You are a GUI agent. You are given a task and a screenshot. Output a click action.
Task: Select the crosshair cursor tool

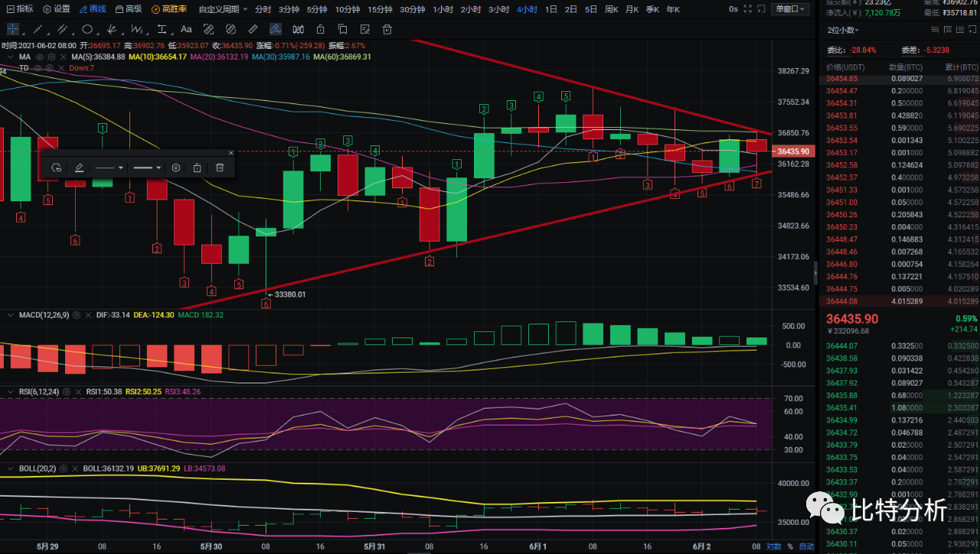pyautogui.click(x=13, y=30)
